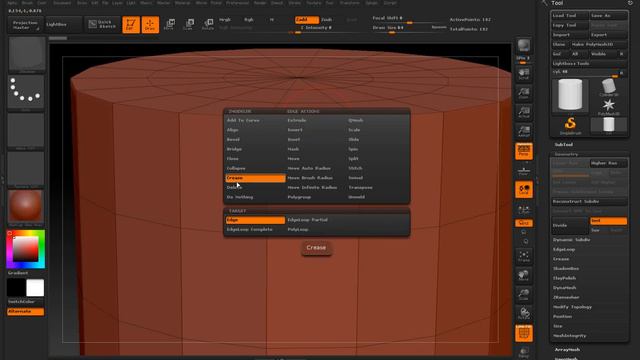Select the Cylinder3D tool thumbnail

point(609,87)
